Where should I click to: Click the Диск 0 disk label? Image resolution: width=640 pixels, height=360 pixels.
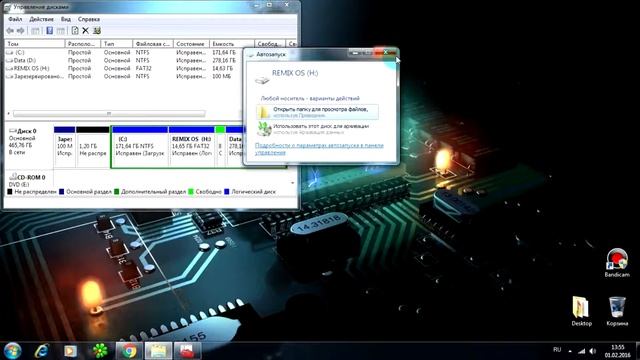[27, 131]
